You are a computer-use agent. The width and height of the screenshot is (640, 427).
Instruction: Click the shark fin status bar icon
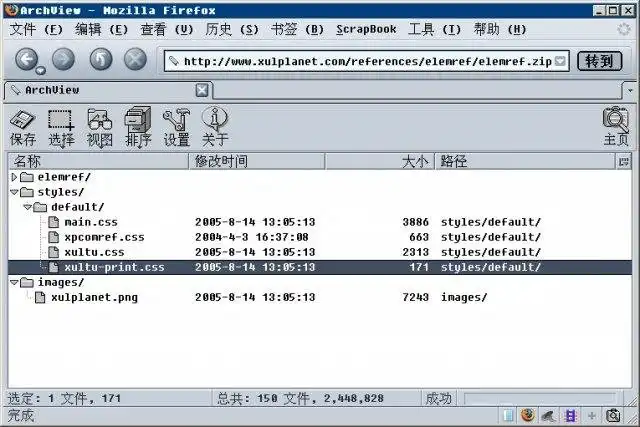click(x=548, y=416)
